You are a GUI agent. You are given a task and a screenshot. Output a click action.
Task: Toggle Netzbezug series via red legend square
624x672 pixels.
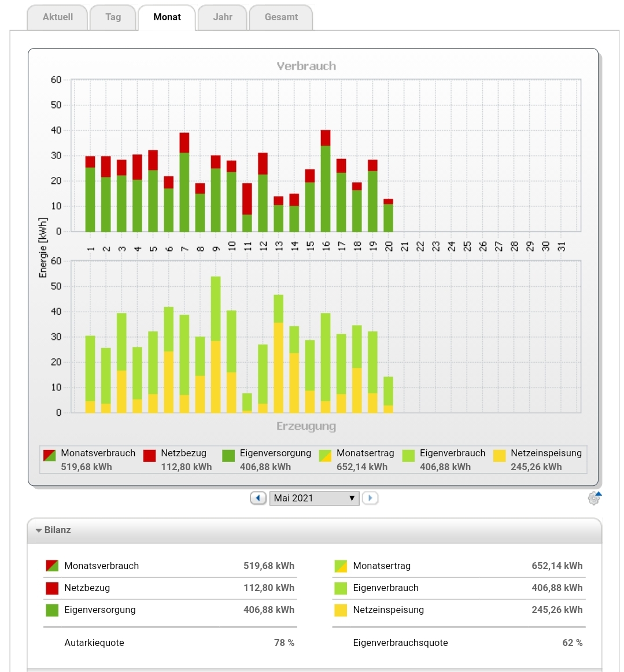(150, 455)
